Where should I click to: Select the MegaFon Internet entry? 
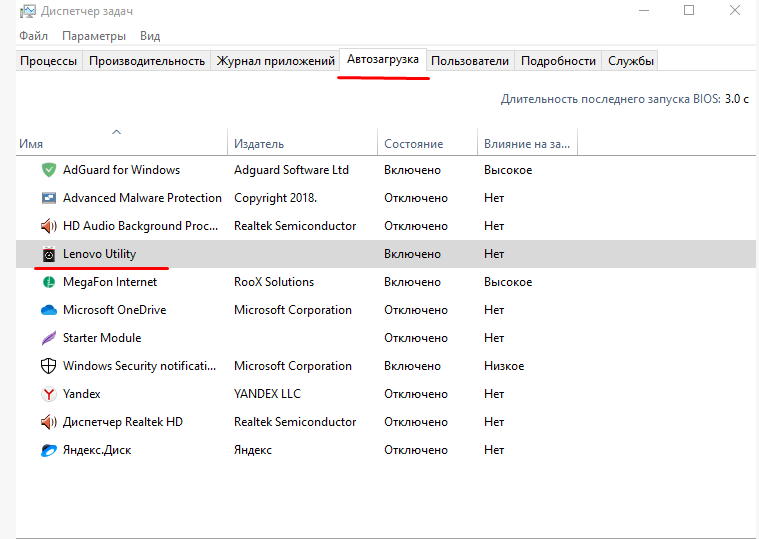110,282
